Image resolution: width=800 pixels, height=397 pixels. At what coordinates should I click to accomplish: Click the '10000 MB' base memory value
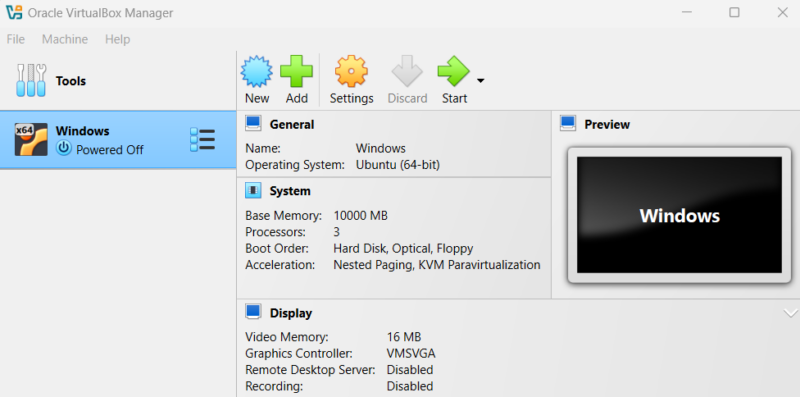360,215
